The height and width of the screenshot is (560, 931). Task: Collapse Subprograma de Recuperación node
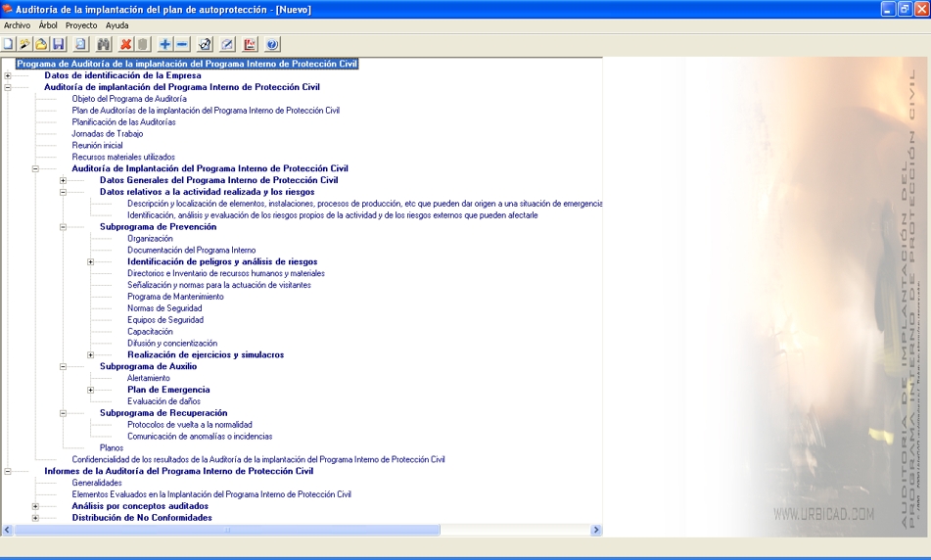[x=63, y=413]
